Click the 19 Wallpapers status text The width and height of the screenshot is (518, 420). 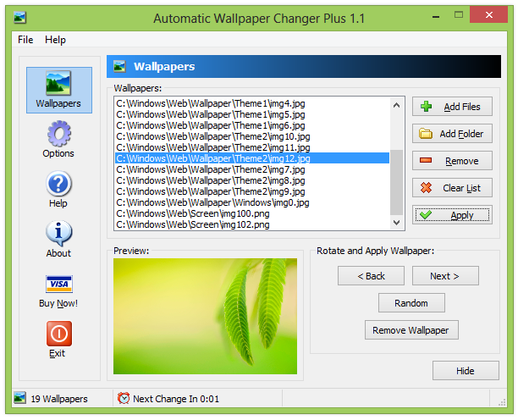pos(59,399)
